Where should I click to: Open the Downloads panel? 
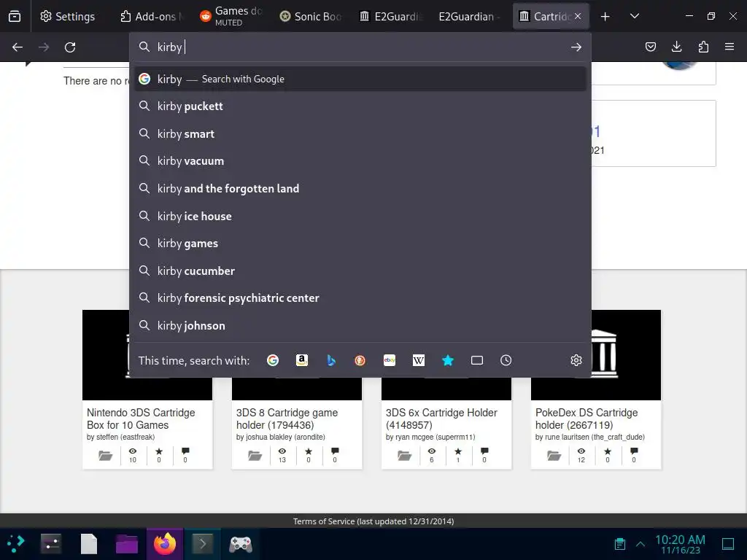[676, 47]
